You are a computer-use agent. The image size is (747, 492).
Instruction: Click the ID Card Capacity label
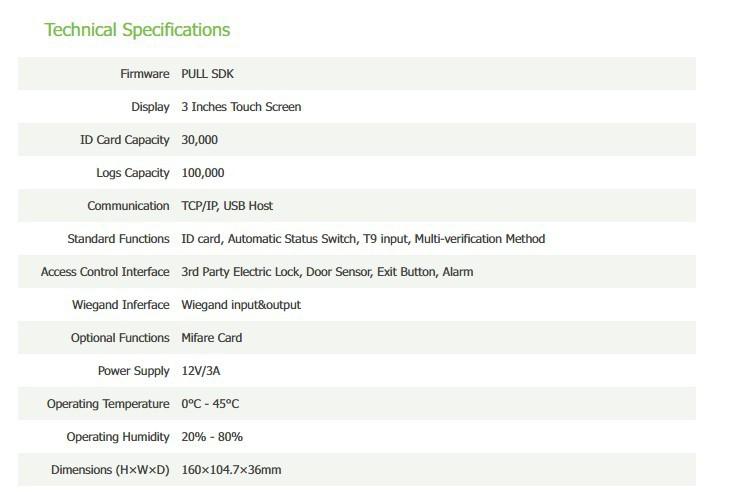click(125, 140)
